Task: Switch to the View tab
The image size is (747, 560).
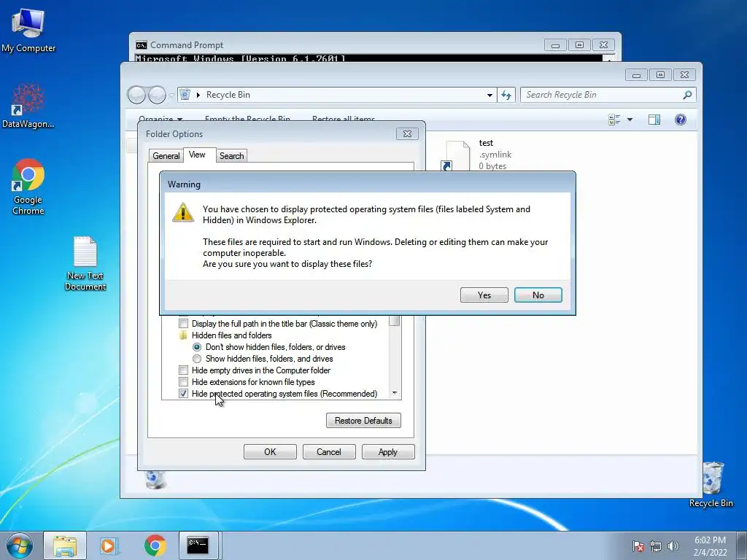Action: (197, 155)
